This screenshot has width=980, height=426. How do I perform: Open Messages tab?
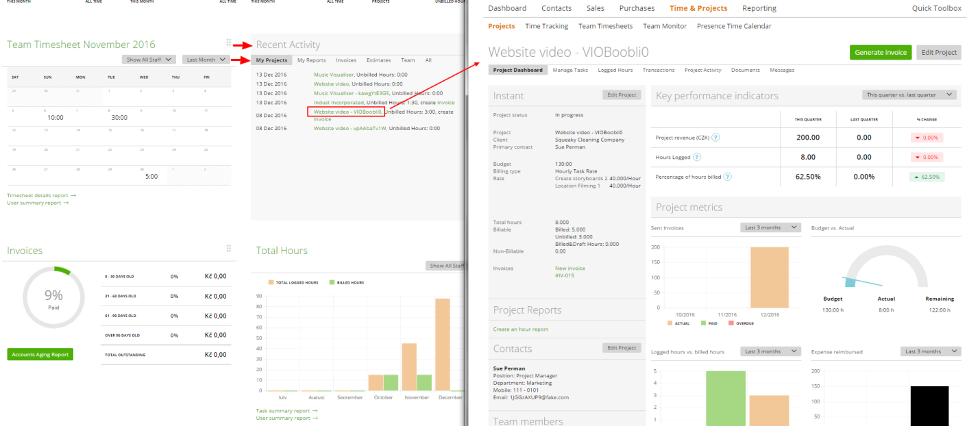point(782,70)
